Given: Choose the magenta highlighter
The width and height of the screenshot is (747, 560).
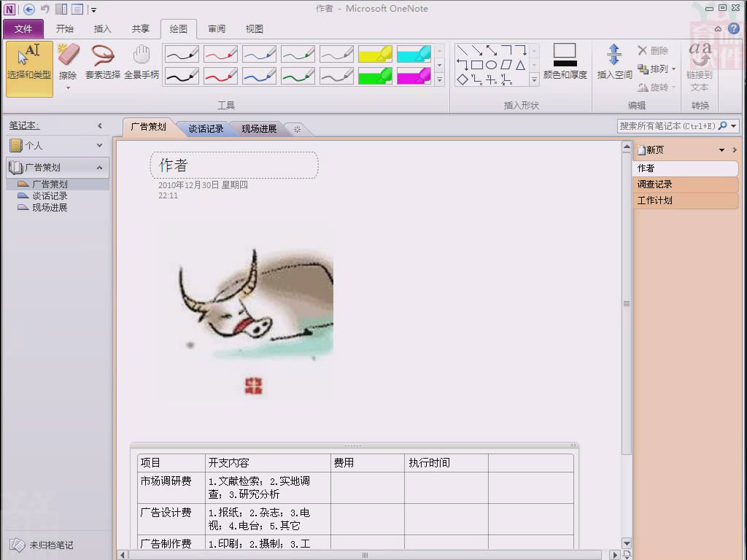Looking at the screenshot, I should click(414, 76).
